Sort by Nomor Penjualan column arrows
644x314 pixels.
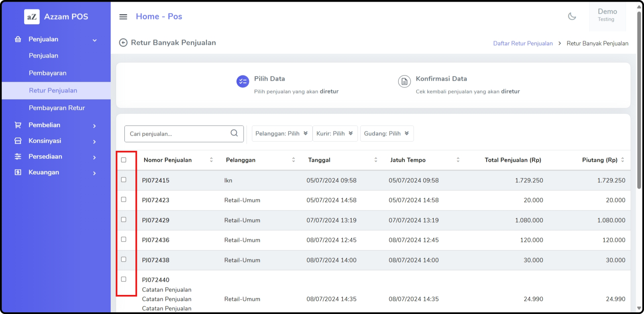click(211, 160)
